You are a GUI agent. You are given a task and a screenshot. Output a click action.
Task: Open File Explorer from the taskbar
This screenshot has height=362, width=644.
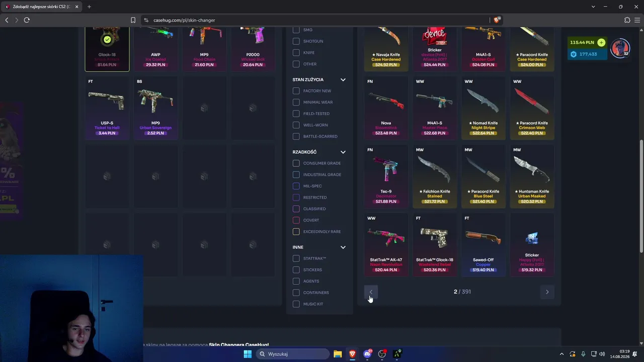[338, 354]
